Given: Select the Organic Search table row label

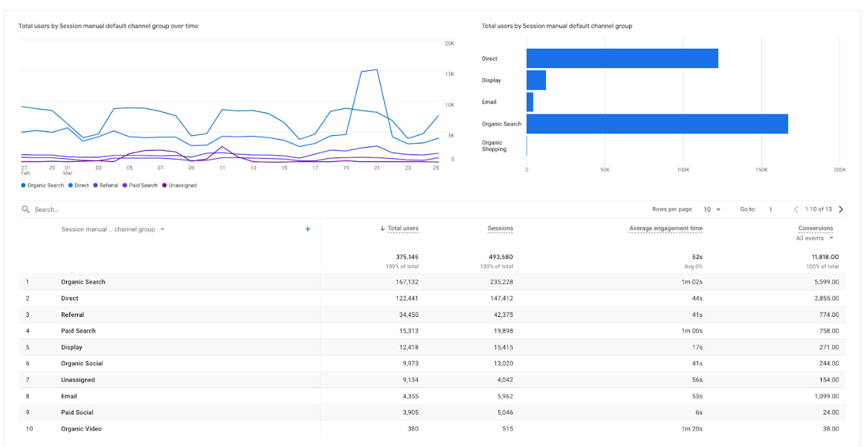Looking at the screenshot, I should coord(83,282).
